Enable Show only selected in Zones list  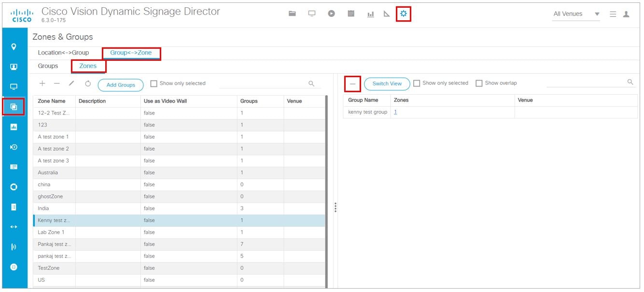154,83
